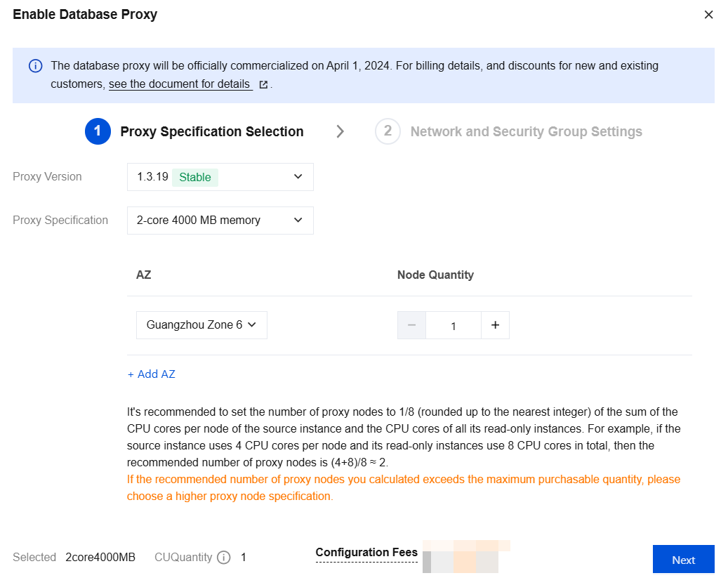Click the blue info icon in banner

[35, 66]
